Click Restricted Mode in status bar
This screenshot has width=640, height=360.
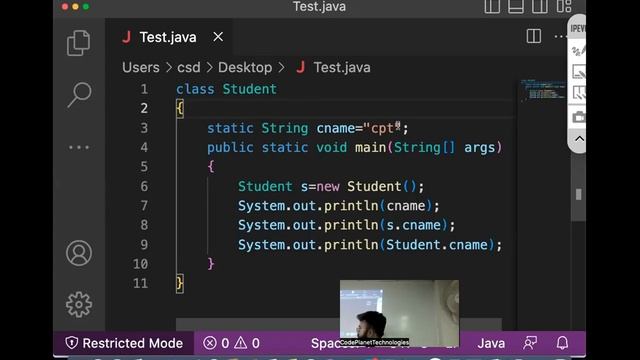[x=124, y=343]
